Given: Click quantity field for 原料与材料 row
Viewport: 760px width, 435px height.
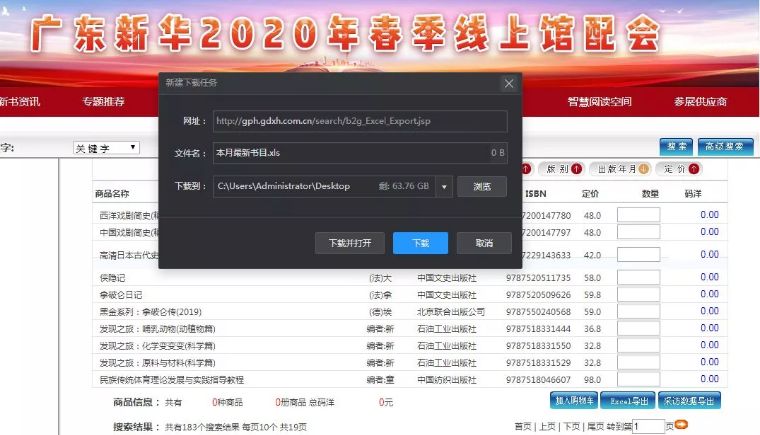Looking at the screenshot, I should click(638, 362).
